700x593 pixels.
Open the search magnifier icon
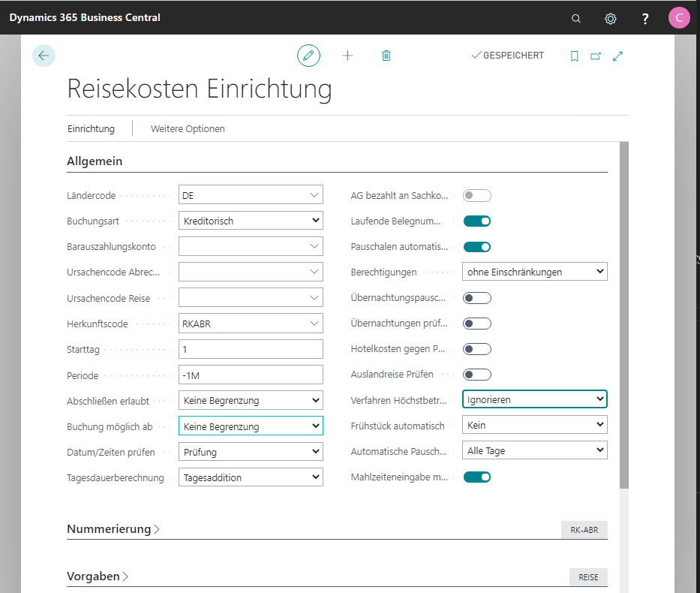pos(576,18)
